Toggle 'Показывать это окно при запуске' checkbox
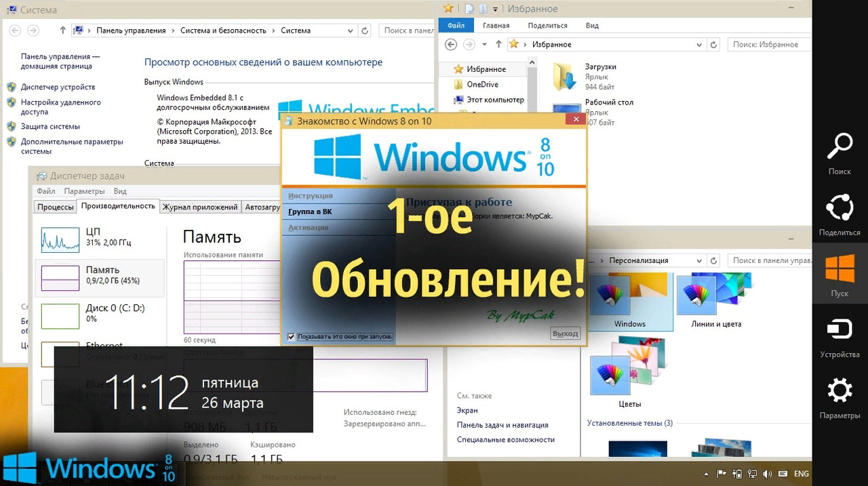Screen dimensions: 868x486 292,337
